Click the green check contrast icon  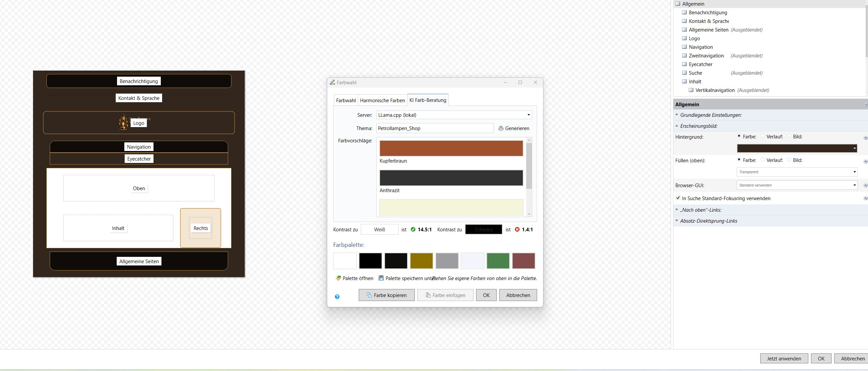413,229
